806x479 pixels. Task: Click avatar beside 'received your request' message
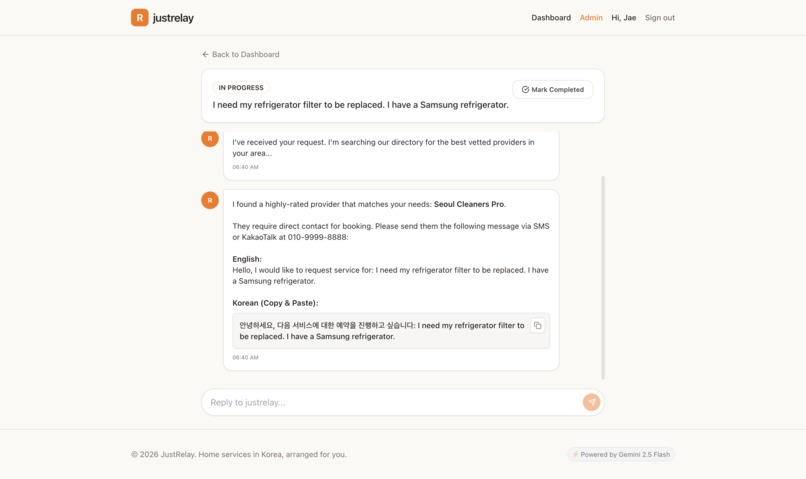(x=210, y=138)
